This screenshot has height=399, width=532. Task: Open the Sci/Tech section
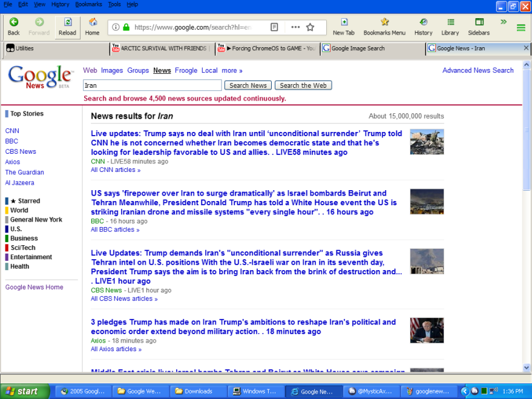23,248
